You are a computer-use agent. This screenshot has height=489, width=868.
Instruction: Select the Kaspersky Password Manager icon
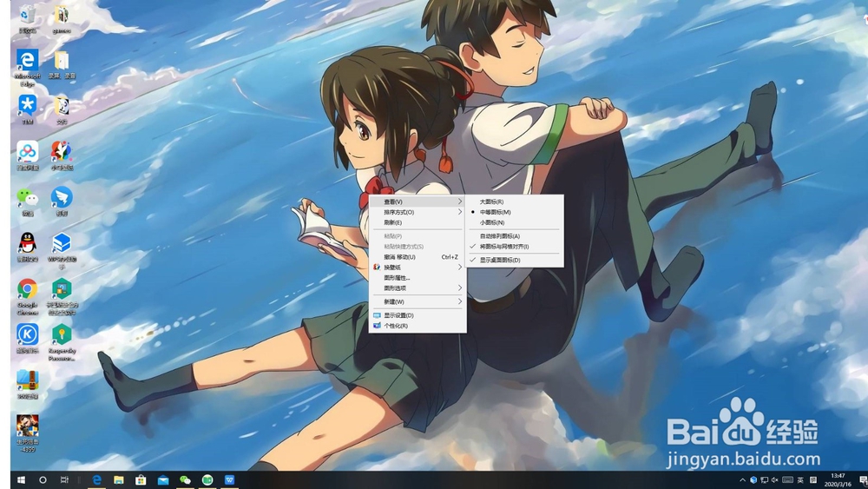tap(62, 342)
